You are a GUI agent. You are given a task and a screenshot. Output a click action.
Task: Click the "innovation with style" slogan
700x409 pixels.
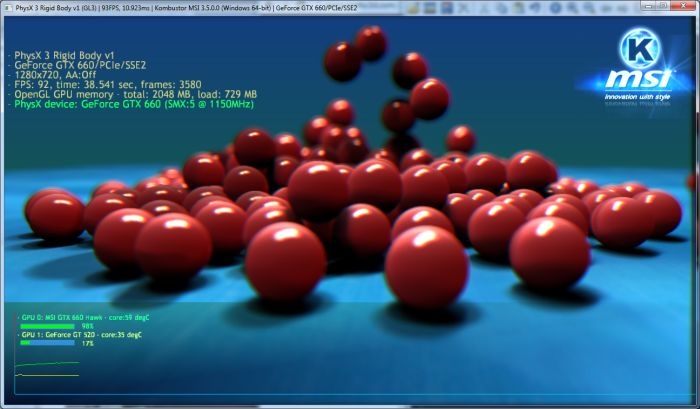point(638,97)
